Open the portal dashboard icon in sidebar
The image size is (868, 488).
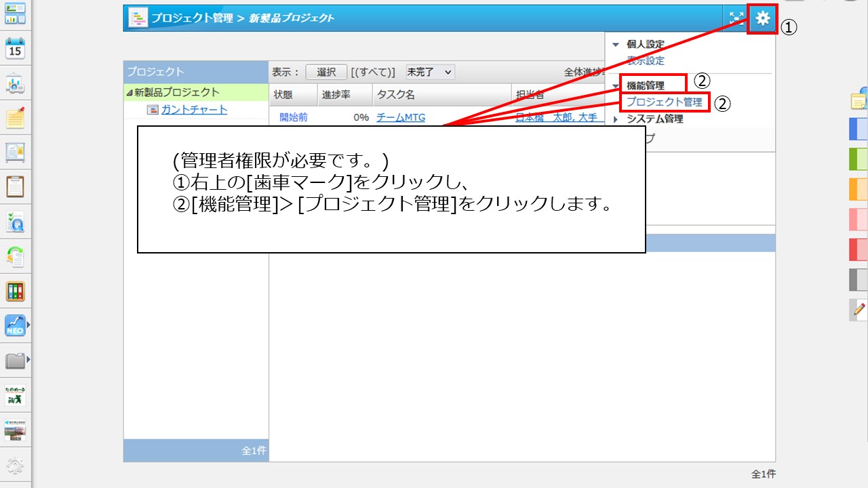point(15,13)
